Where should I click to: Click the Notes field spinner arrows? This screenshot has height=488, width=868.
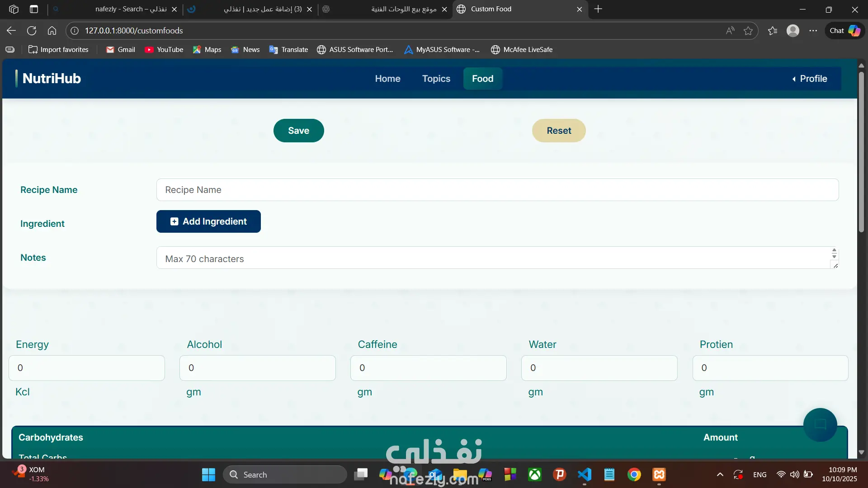pyautogui.click(x=834, y=253)
